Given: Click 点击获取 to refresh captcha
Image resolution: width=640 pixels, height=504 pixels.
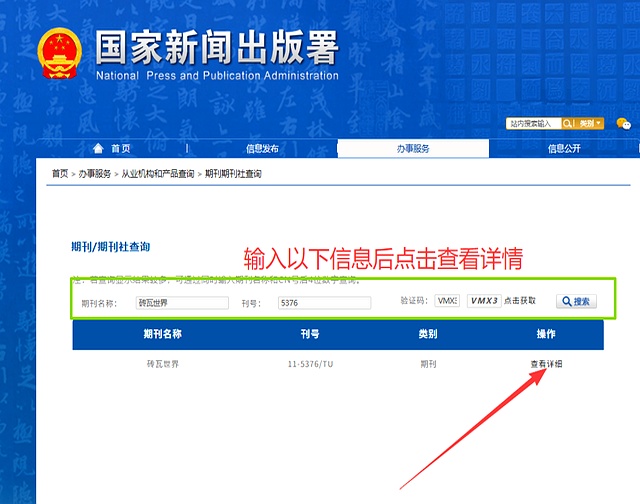Looking at the screenshot, I should 520,301.
